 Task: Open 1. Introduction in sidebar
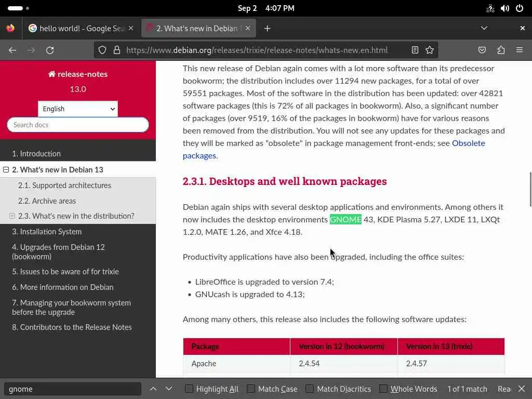pos(36,154)
